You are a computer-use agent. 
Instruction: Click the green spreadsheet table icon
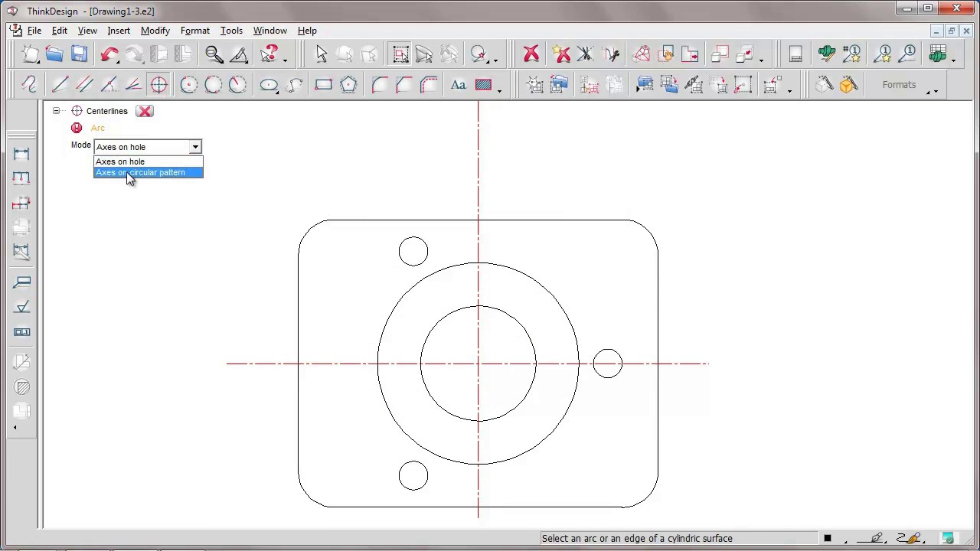tap(938, 54)
